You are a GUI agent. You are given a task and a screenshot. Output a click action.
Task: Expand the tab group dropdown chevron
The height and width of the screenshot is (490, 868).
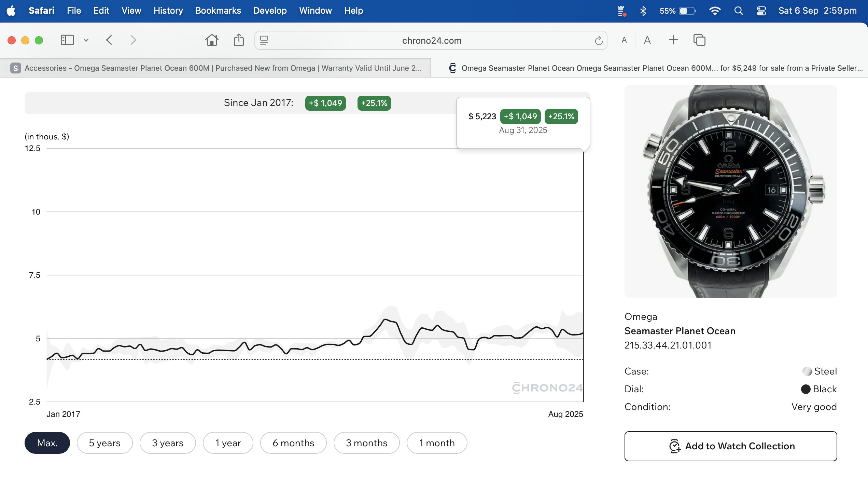(86, 40)
